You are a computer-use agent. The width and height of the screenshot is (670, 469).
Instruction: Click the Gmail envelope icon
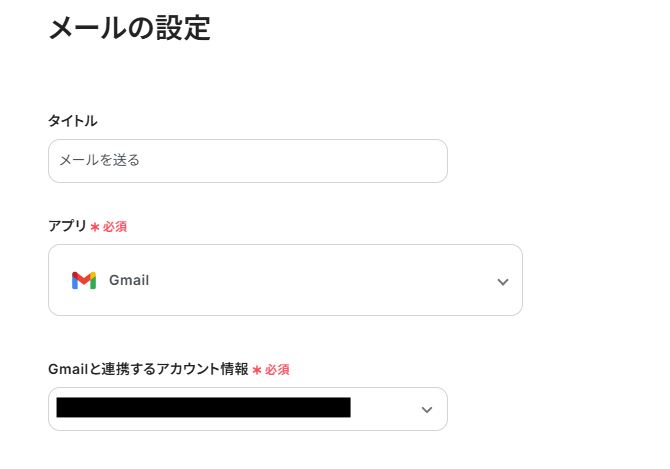[84, 281]
